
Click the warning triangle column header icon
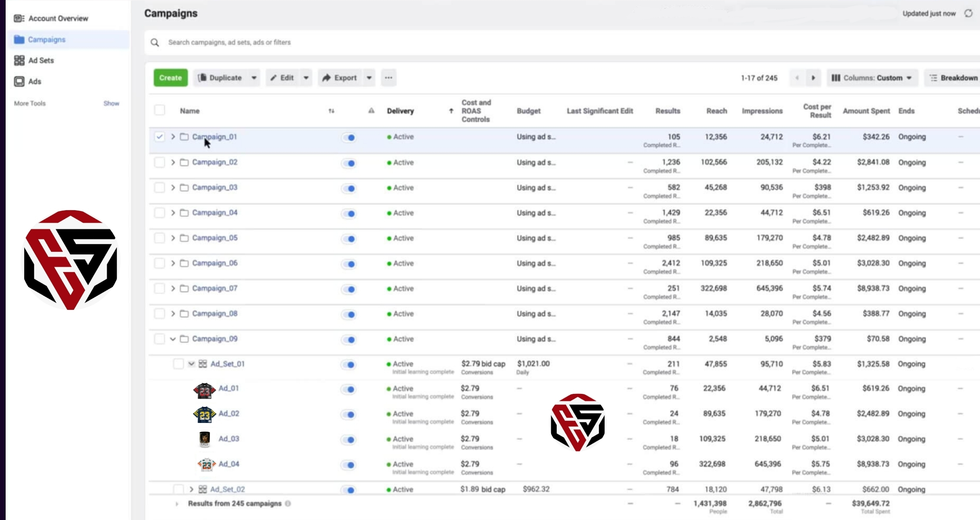tap(371, 111)
